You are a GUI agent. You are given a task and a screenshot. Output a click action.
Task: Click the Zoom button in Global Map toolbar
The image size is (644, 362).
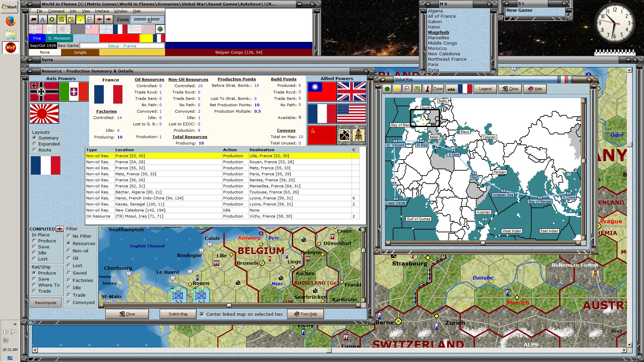[438, 89]
